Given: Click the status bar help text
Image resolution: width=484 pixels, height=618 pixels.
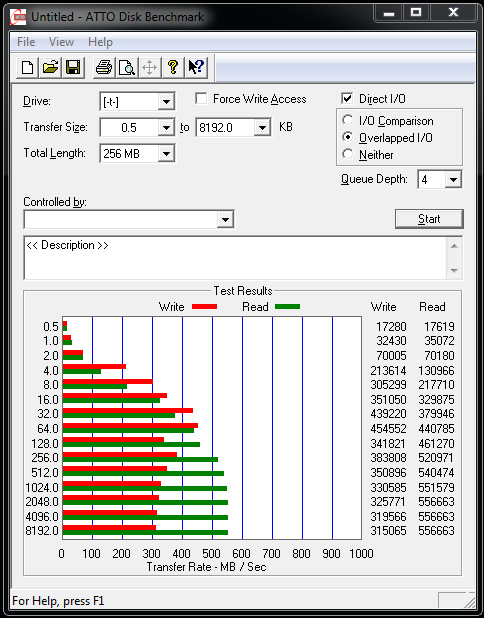Looking at the screenshot, I should coord(58,601).
